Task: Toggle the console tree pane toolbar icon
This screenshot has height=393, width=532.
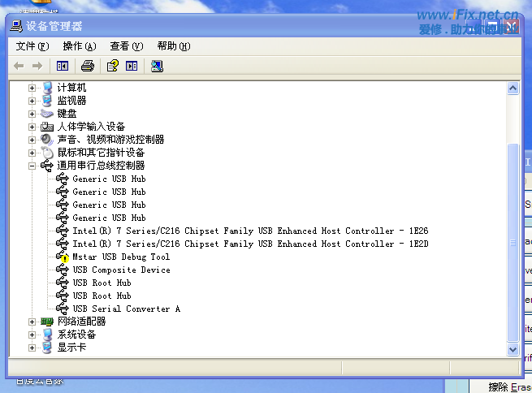Action: click(x=63, y=66)
